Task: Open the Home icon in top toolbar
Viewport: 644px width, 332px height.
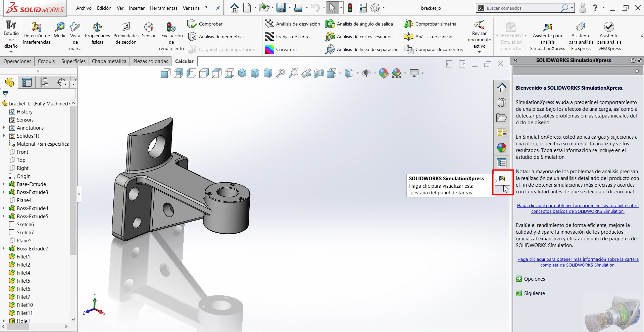Action: pos(235,8)
